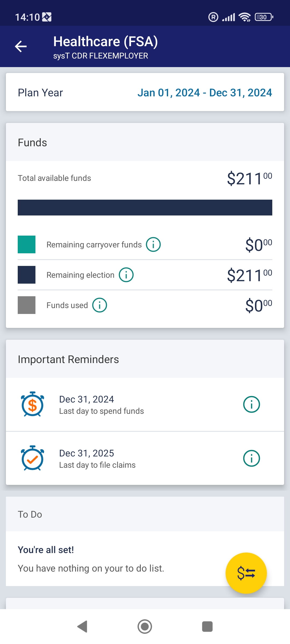Click the gray Funds used color swatch
This screenshot has width=290, height=644.
pos(27,305)
